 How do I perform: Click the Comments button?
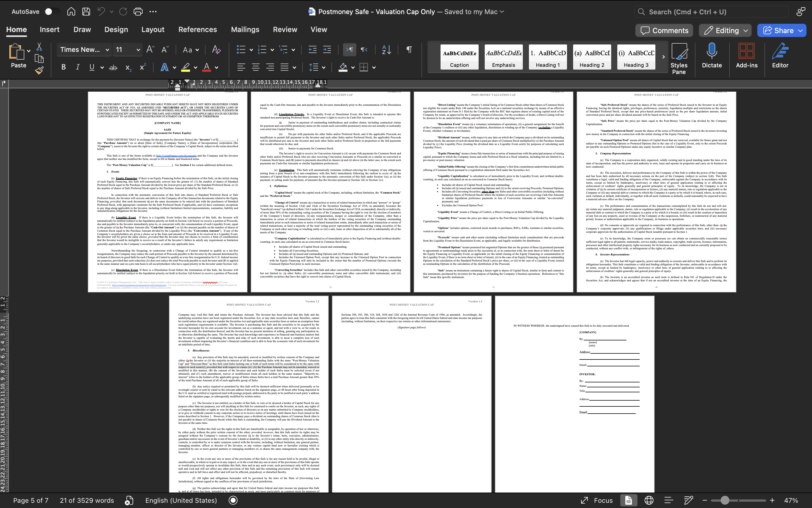click(664, 31)
